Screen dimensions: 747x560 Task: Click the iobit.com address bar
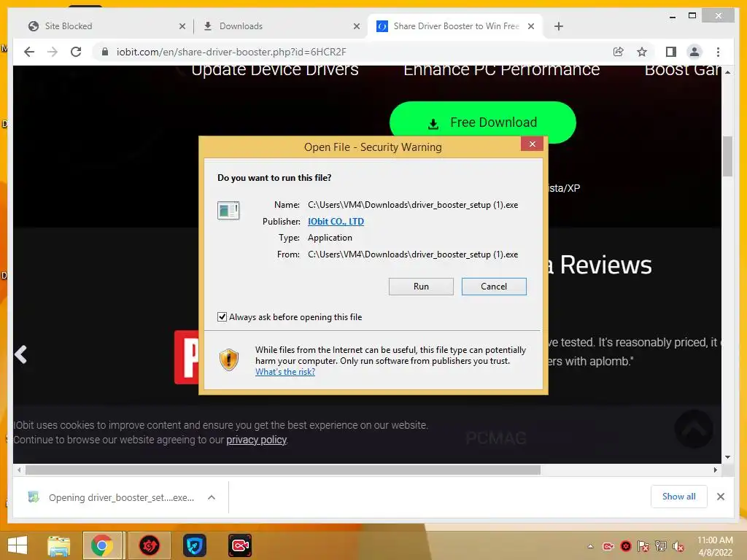pyautogui.click(x=352, y=52)
